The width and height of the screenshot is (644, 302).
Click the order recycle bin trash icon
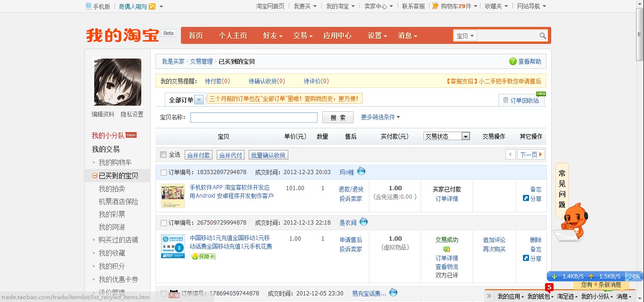(x=505, y=100)
